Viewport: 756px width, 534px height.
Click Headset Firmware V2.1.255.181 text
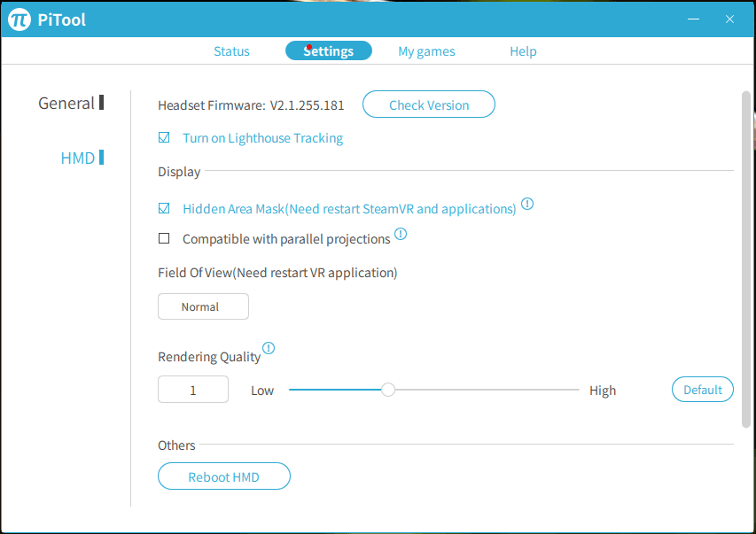[x=251, y=105]
